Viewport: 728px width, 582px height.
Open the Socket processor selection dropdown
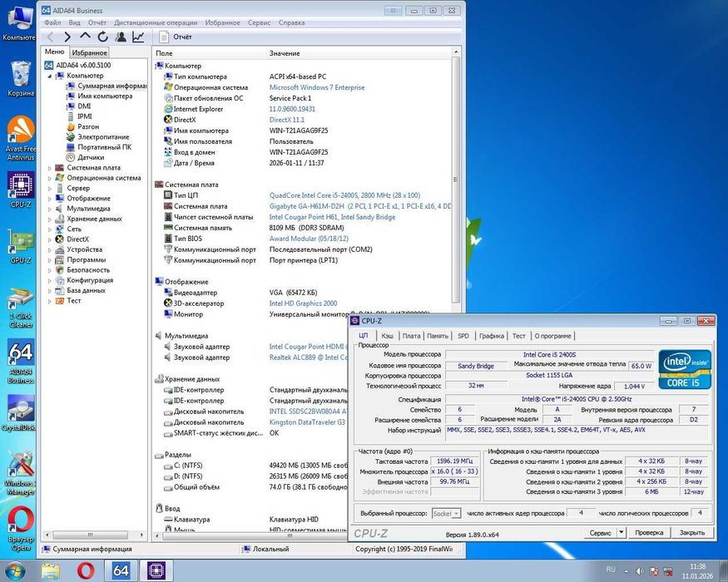point(446,513)
